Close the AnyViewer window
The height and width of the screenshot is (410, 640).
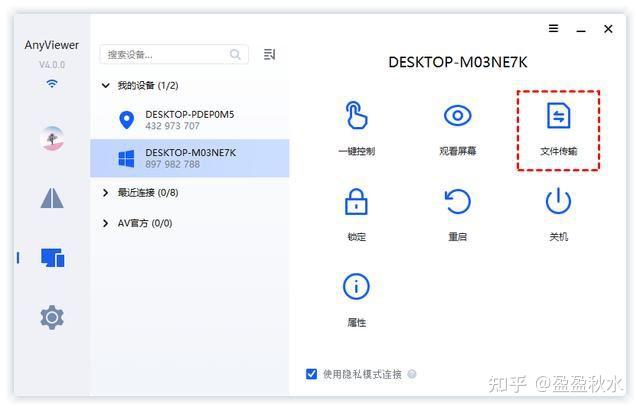[608, 29]
